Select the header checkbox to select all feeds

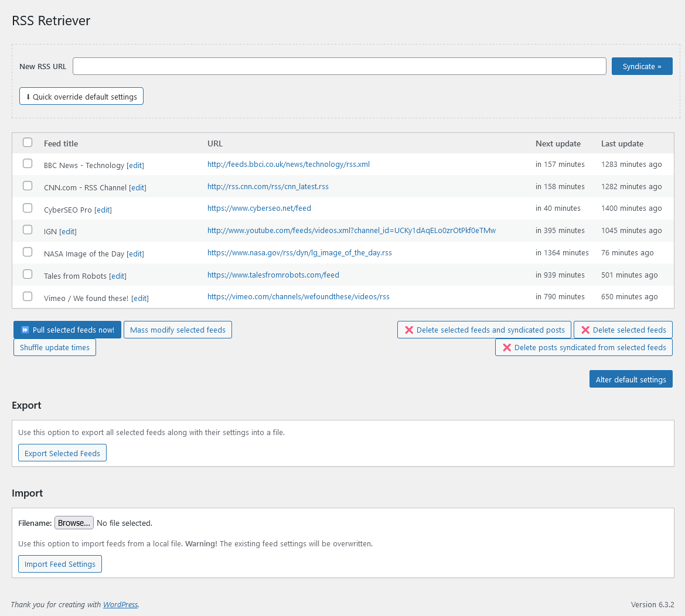click(28, 142)
